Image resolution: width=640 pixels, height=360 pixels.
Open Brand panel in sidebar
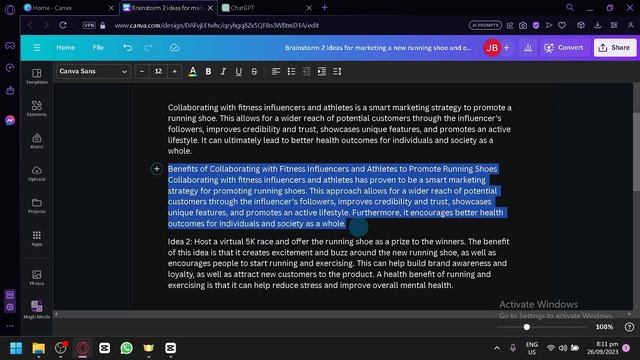tap(36, 141)
